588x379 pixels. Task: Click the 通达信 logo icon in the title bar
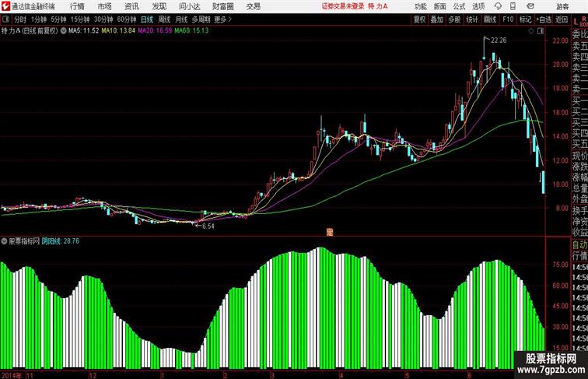coord(5,6)
